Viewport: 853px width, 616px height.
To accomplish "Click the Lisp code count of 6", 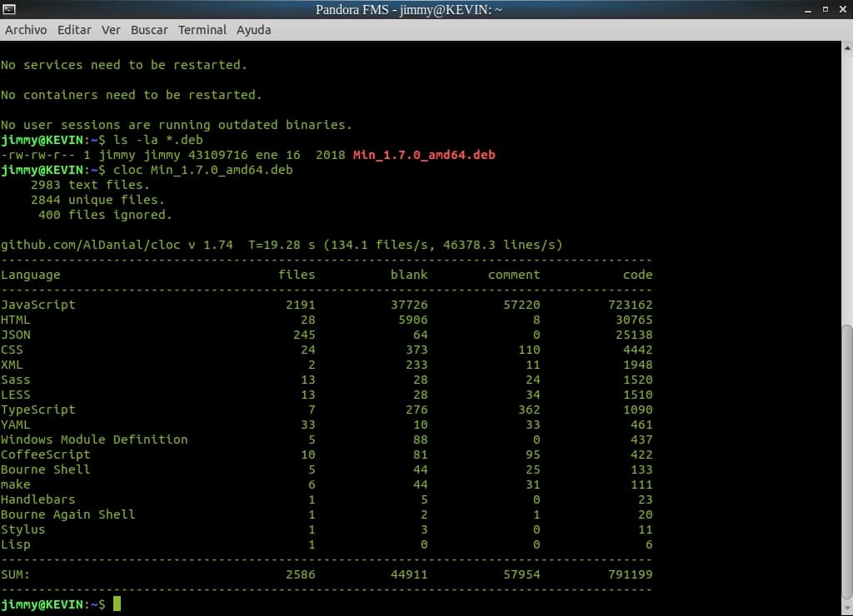I will (649, 544).
